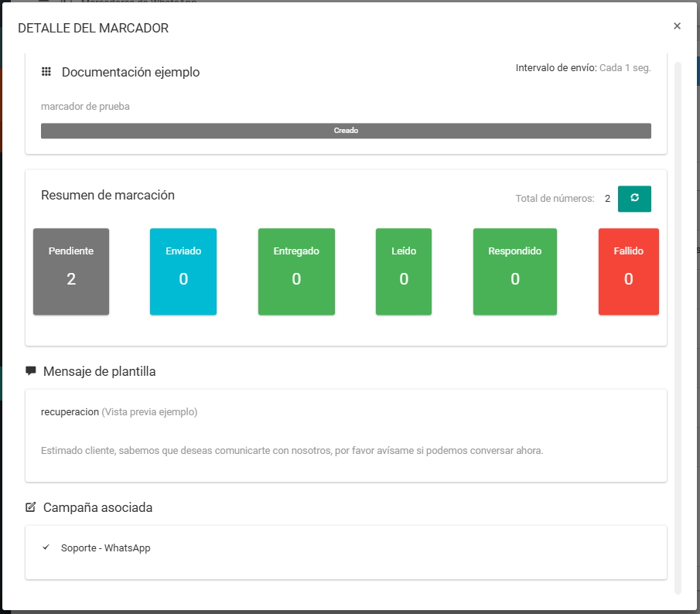
Task: Close the Detalle del Marcador dialog
Action: pyautogui.click(x=677, y=26)
